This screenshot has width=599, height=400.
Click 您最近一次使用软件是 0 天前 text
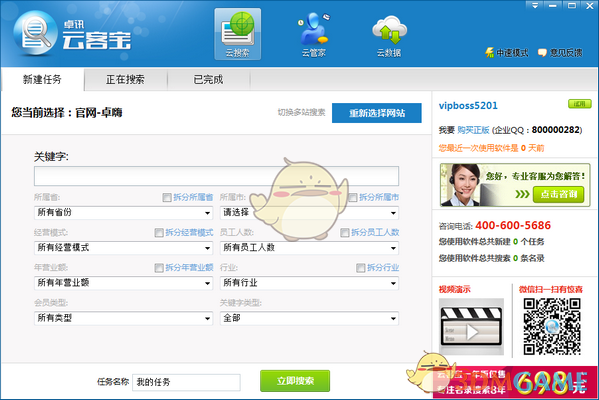click(x=491, y=148)
